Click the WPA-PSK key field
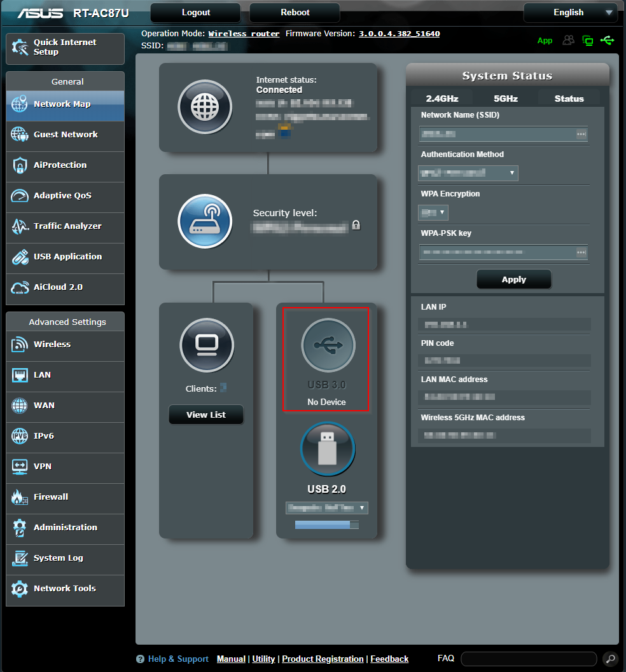626x672 pixels. click(x=503, y=252)
